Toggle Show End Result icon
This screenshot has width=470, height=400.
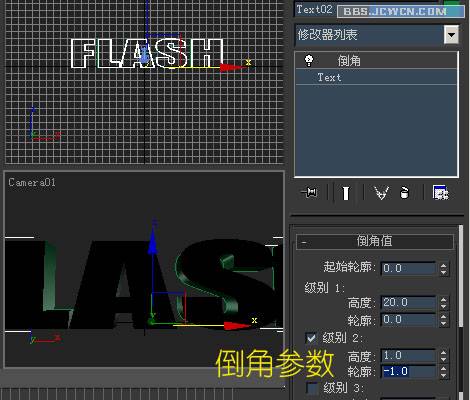(346, 193)
